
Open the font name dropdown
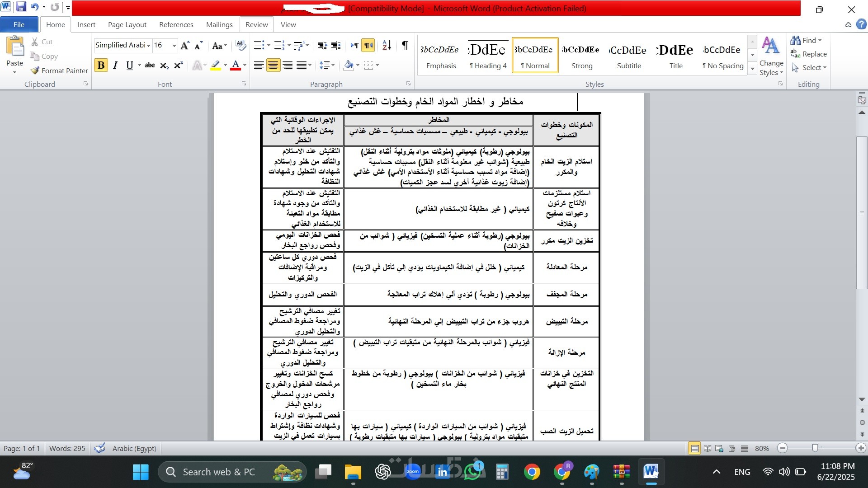tap(148, 46)
